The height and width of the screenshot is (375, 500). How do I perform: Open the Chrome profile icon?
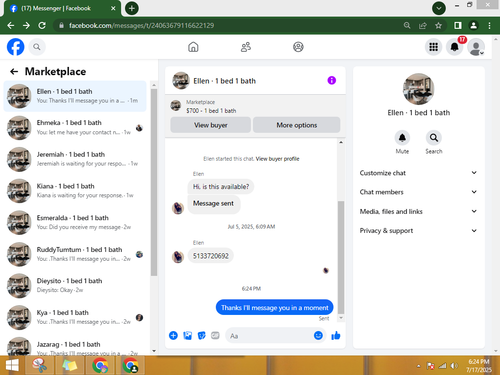473,25
